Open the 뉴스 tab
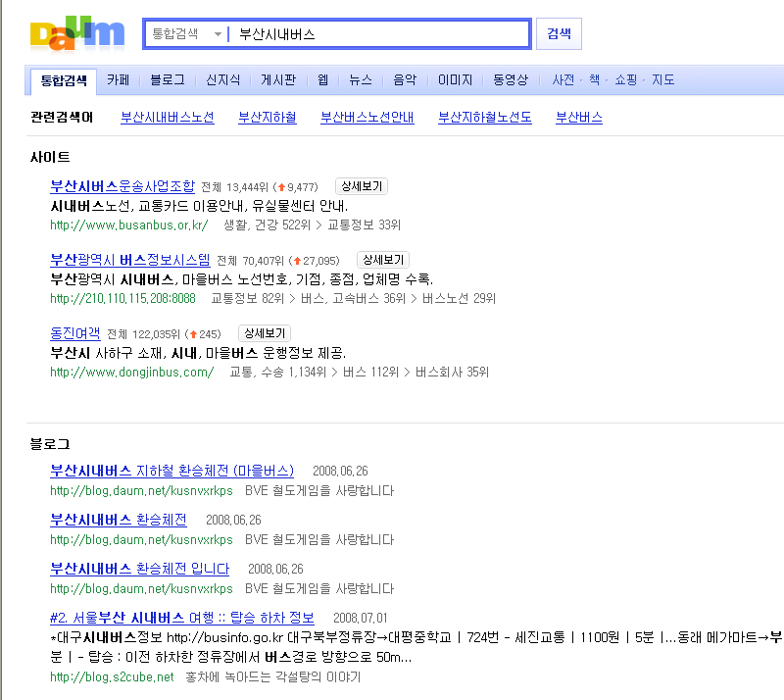The image size is (784, 700). [x=361, y=80]
